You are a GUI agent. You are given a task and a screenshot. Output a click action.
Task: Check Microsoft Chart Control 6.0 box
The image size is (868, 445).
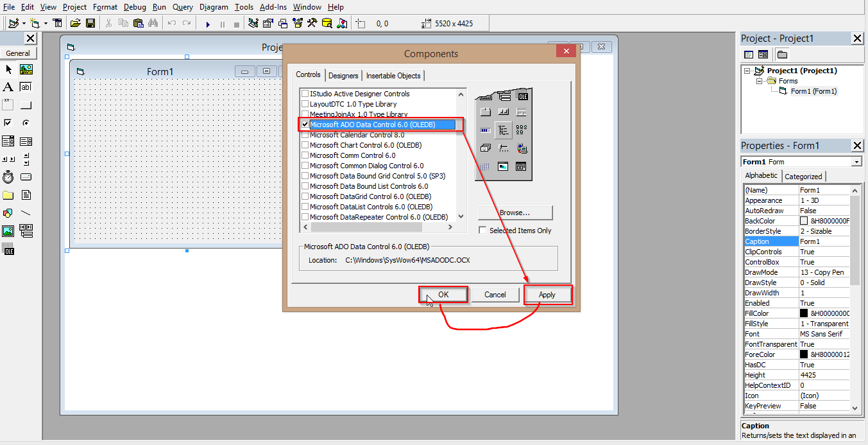click(305, 145)
